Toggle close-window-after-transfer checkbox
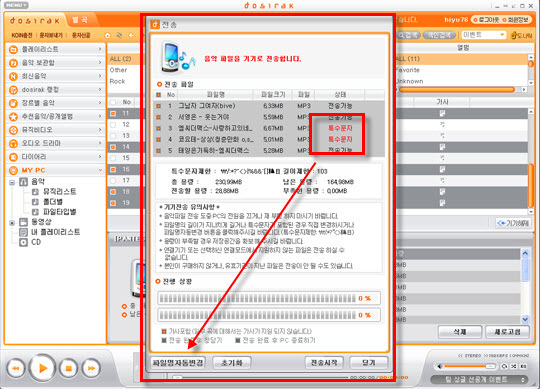 (x=164, y=340)
